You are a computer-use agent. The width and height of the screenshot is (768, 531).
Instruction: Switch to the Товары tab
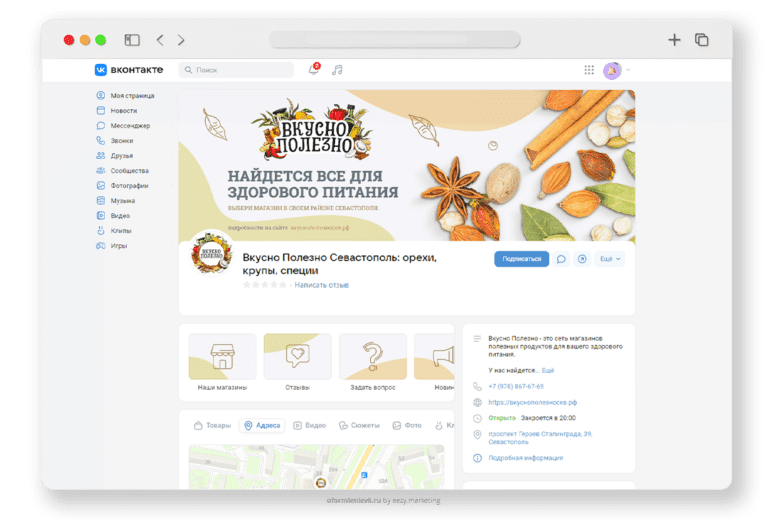pyautogui.click(x=211, y=425)
